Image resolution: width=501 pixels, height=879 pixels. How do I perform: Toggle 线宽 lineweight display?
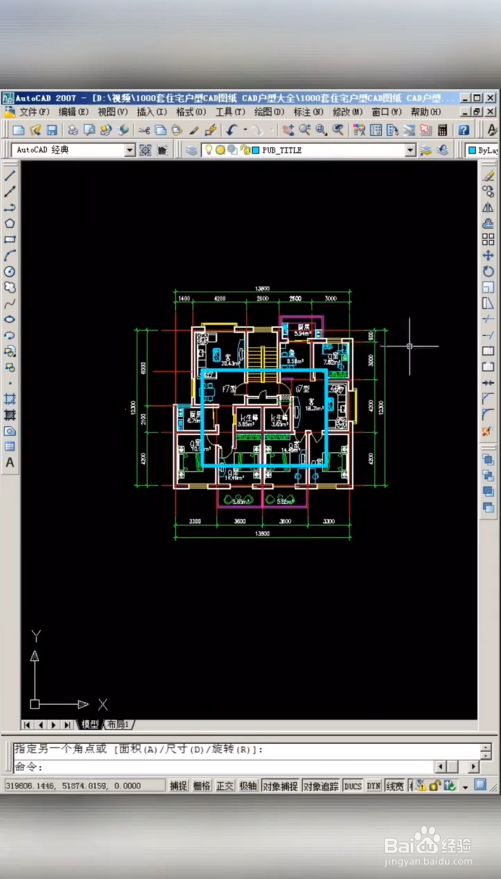(395, 786)
